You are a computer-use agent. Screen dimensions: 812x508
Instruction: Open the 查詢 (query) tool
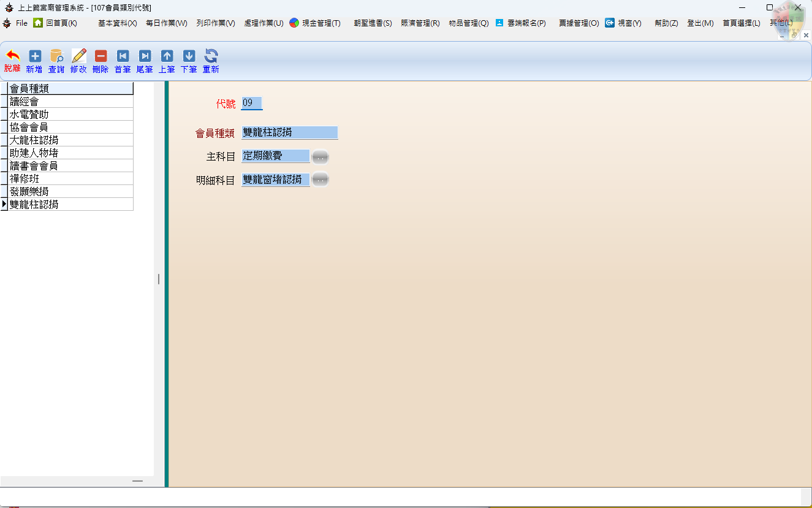(56, 61)
